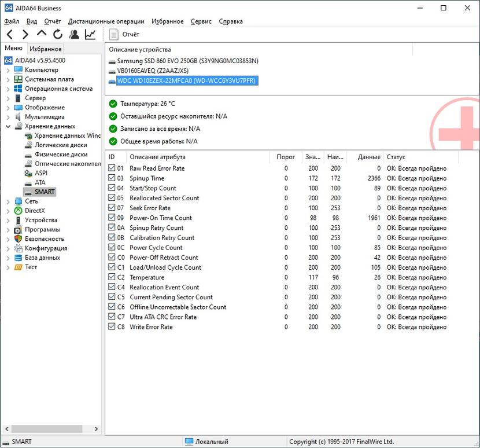Expand the Системная плата tree node arrow
The image size is (480, 448).
click(8, 80)
